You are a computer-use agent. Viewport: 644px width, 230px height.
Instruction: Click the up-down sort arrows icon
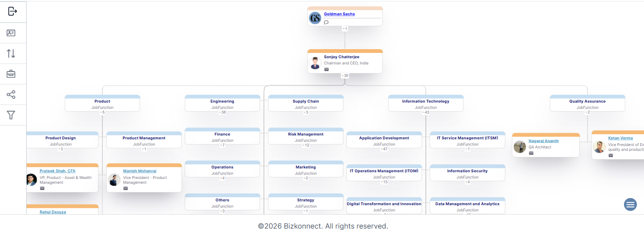pos(11,53)
